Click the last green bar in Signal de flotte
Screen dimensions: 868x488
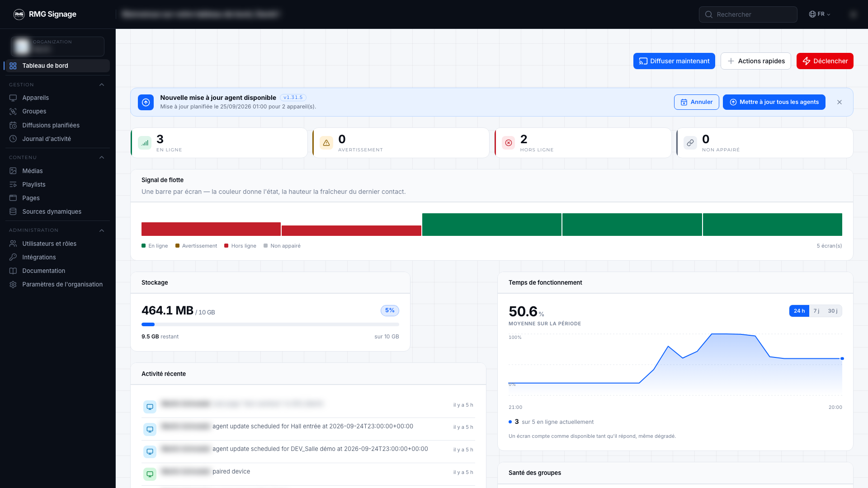point(773,225)
